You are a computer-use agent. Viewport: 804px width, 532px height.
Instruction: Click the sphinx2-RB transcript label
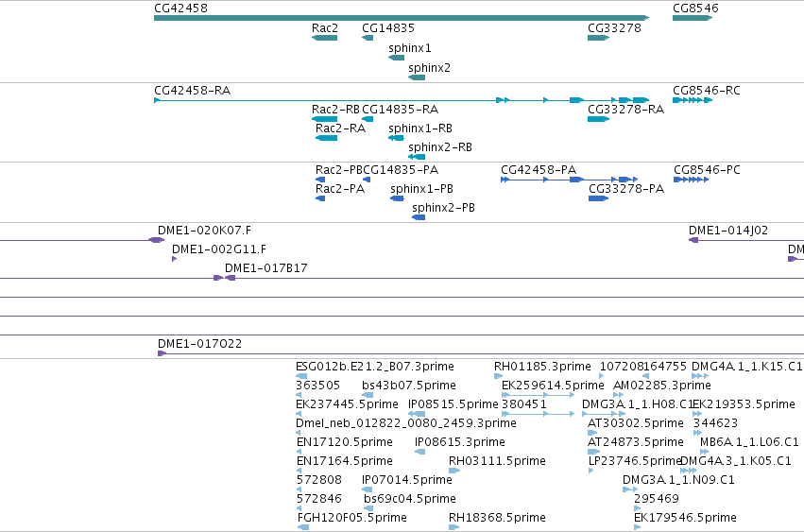(440, 147)
